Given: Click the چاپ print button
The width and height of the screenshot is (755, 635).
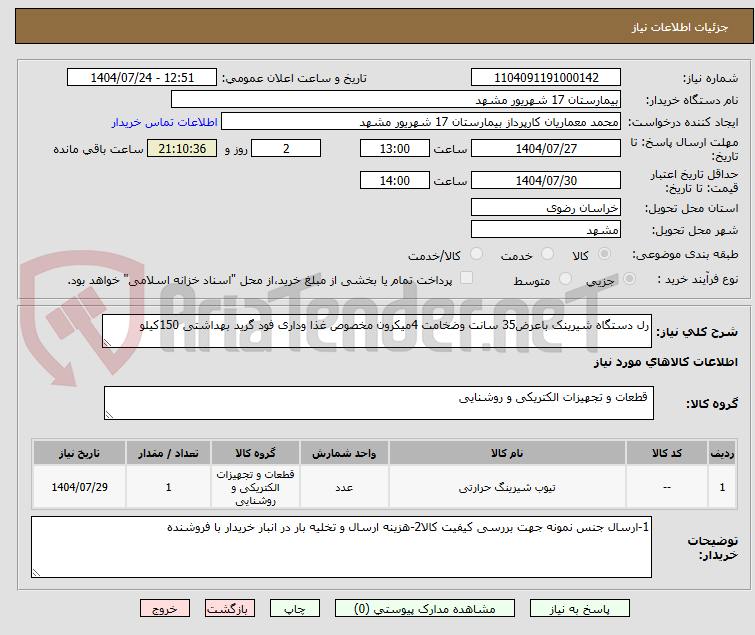Looking at the screenshot, I should click(295, 608).
